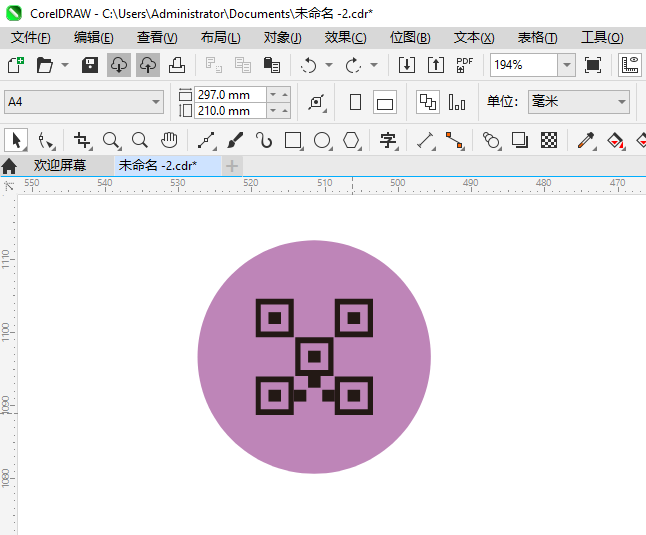Increase page width with up stepper

tap(285, 95)
